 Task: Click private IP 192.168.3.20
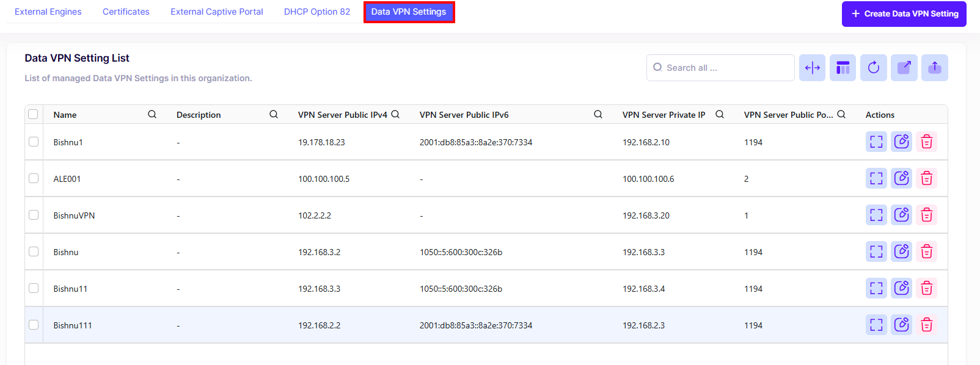(x=646, y=215)
